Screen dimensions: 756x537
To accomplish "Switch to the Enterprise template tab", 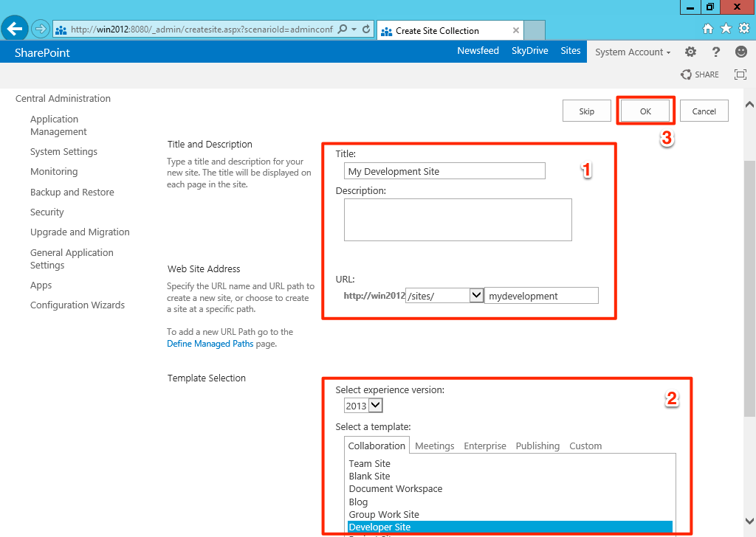I will (485, 446).
